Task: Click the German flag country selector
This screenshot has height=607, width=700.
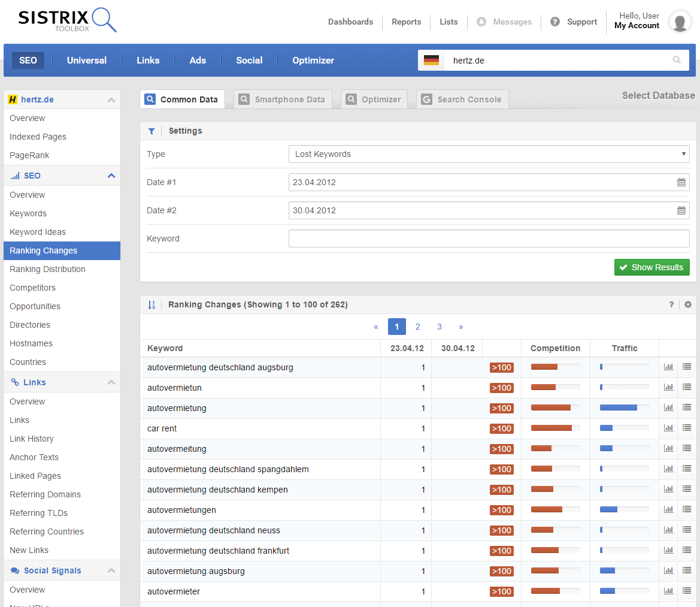Action: (x=431, y=60)
